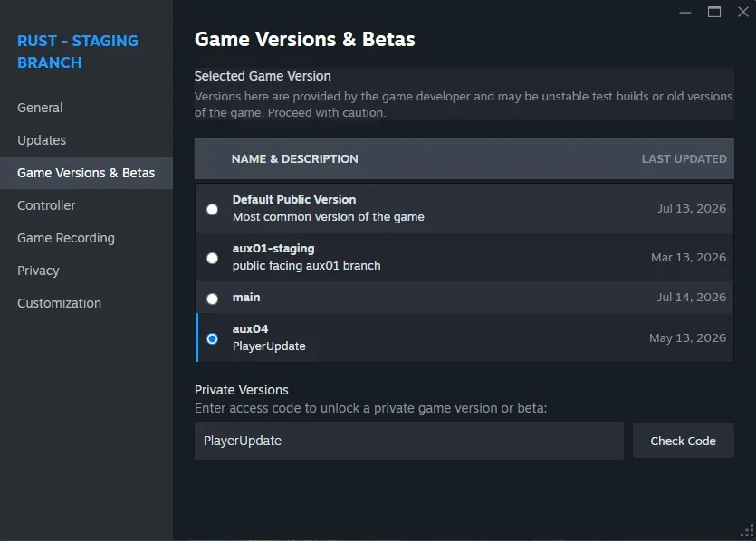Click the 'PlayerUpdate' description under aux04
The image size is (756, 541).
click(x=269, y=346)
